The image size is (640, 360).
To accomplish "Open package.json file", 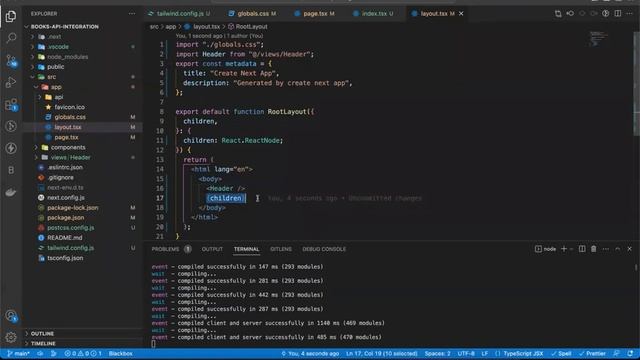I will (65, 218).
